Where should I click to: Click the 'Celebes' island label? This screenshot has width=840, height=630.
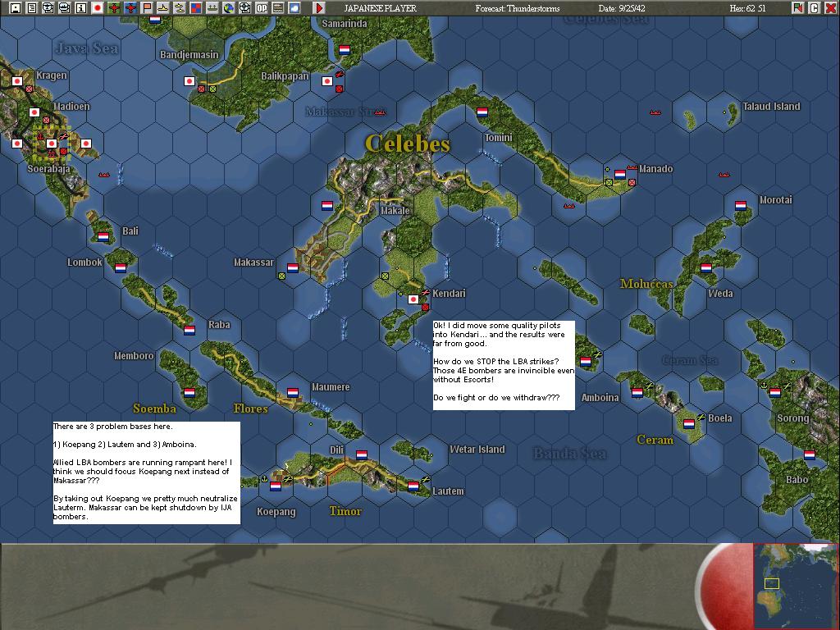pos(407,144)
